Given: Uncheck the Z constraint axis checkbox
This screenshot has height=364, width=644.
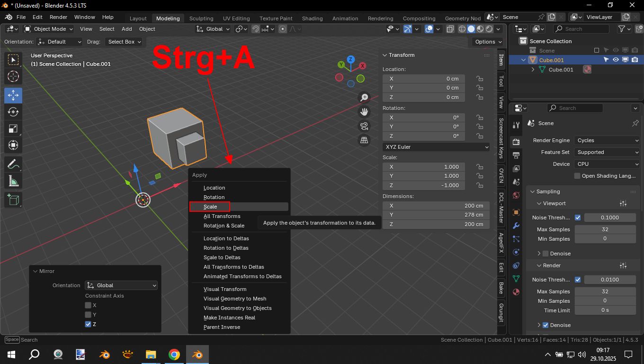Looking at the screenshot, I should (88, 324).
